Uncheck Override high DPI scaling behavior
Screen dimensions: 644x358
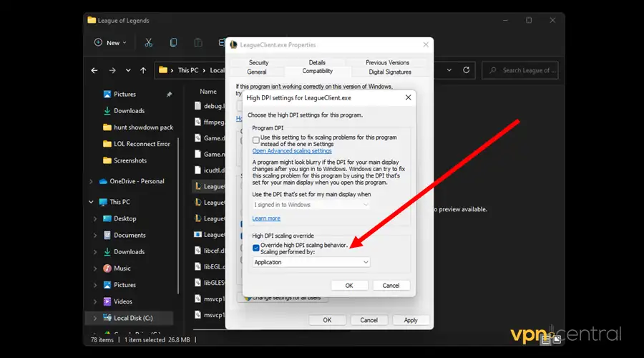pos(256,248)
